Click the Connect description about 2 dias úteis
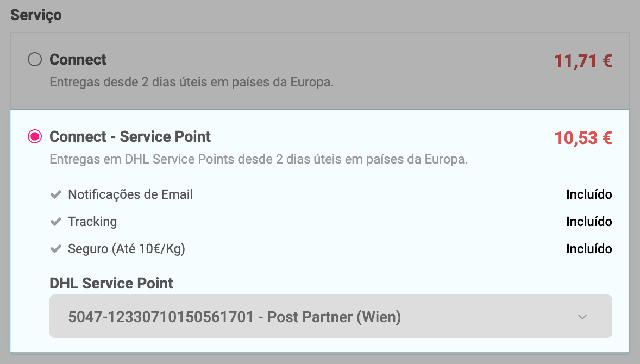Image resolution: width=640 pixels, height=364 pixels. click(x=191, y=83)
